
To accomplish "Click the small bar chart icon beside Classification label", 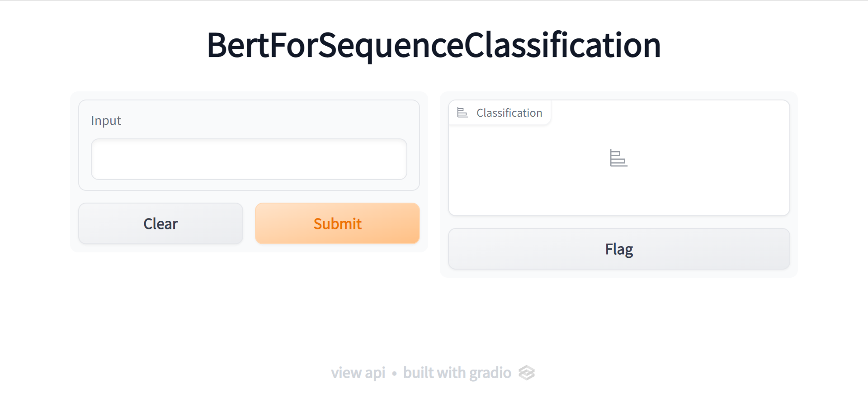I will pos(462,113).
